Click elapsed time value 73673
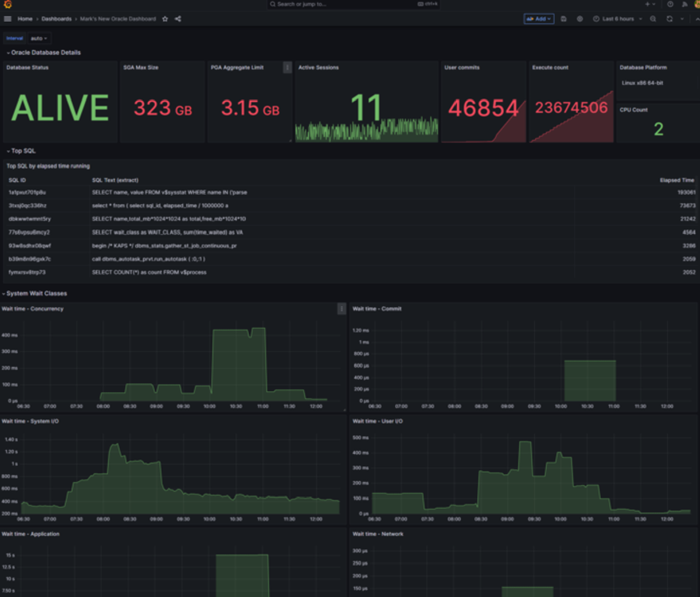 click(688, 205)
